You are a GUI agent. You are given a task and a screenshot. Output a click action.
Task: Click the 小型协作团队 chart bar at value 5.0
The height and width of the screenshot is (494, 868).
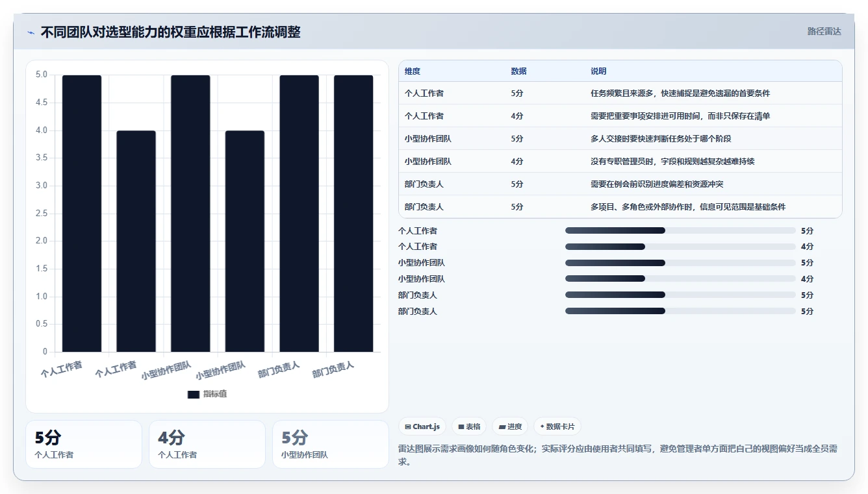pos(190,214)
